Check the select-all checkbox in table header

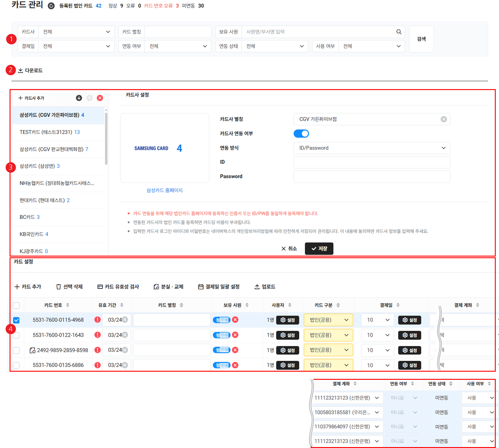16,305
